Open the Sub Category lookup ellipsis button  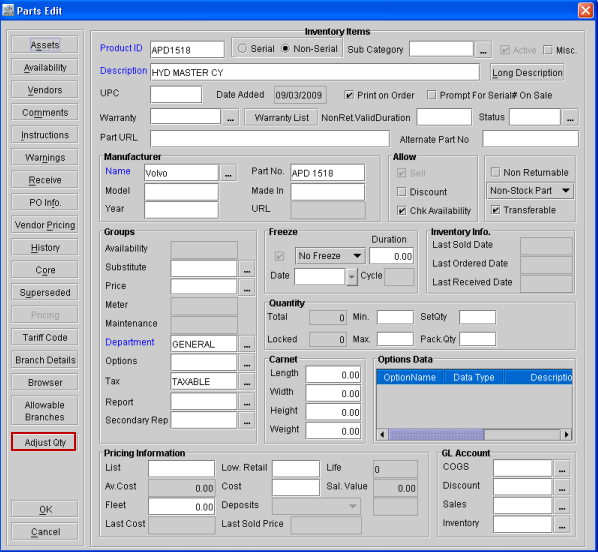483,50
